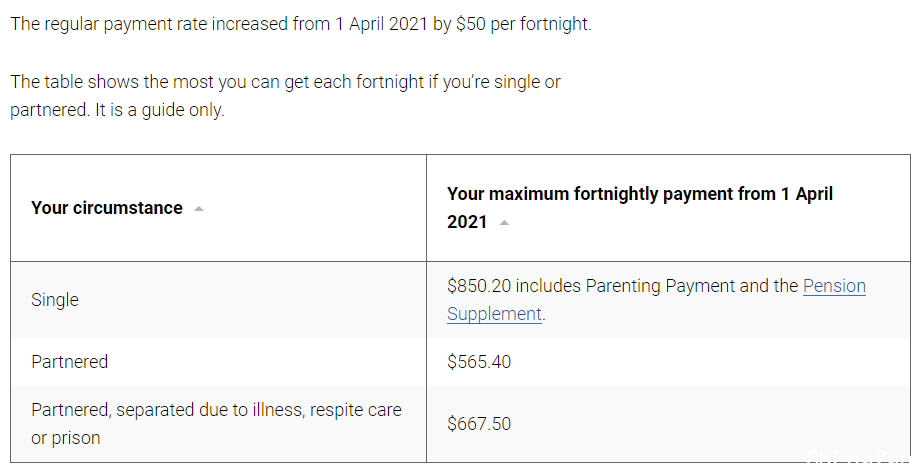Click the Partnered row label

(x=70, y=362)
